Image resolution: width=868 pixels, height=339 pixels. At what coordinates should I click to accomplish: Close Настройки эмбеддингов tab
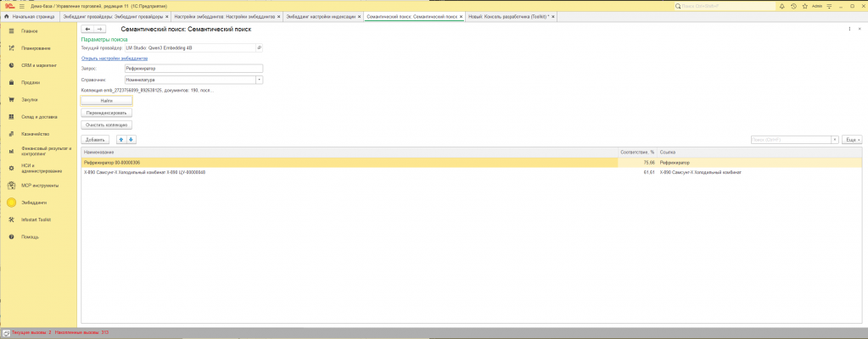pyautogui.click(x=279, y=17)
